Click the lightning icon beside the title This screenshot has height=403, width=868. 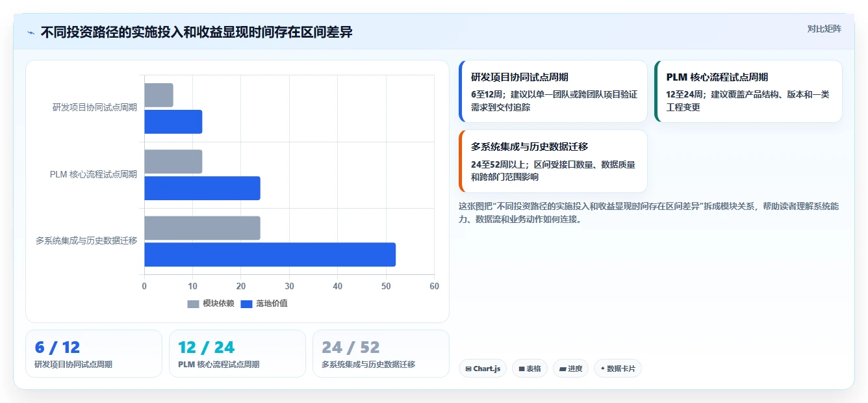click(x=31, y=32)
